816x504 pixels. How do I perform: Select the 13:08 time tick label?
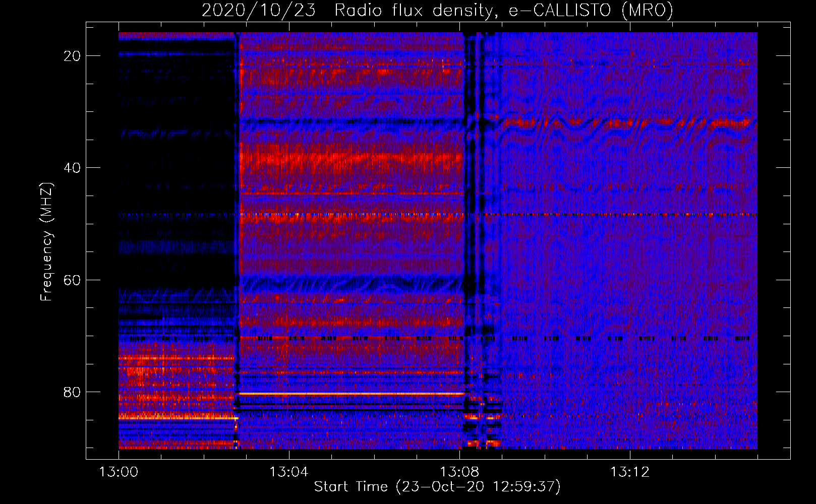(x=459, y=472)
